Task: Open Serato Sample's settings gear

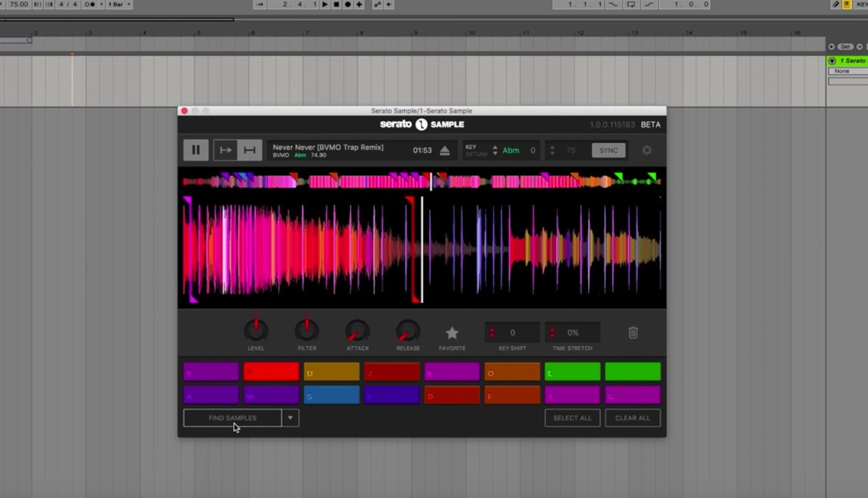Action: tap(647, 151)
